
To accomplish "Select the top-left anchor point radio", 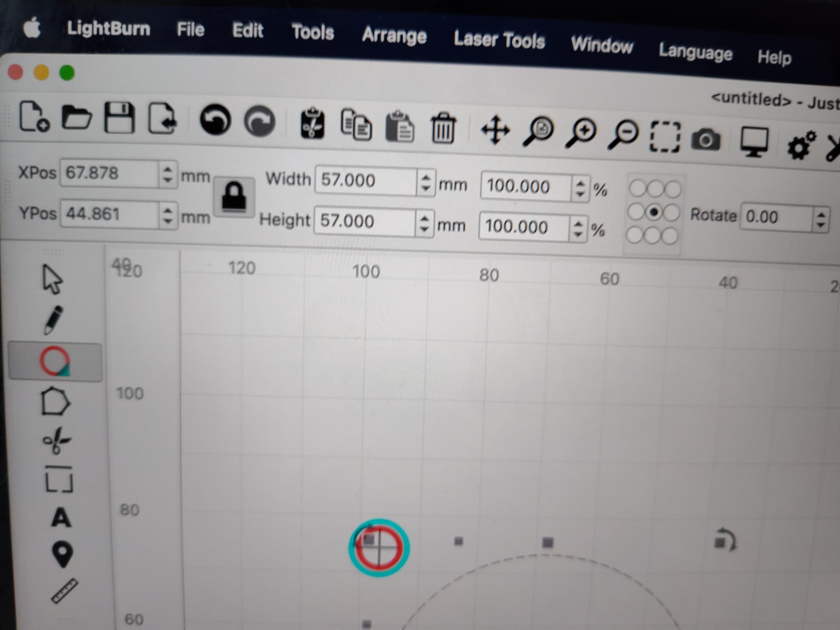I will tap(637, 189).
